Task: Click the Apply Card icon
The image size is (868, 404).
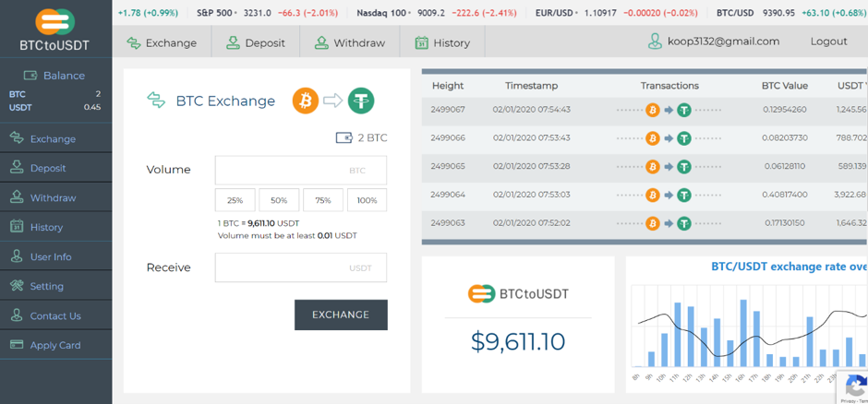Action: coord(18,345)
